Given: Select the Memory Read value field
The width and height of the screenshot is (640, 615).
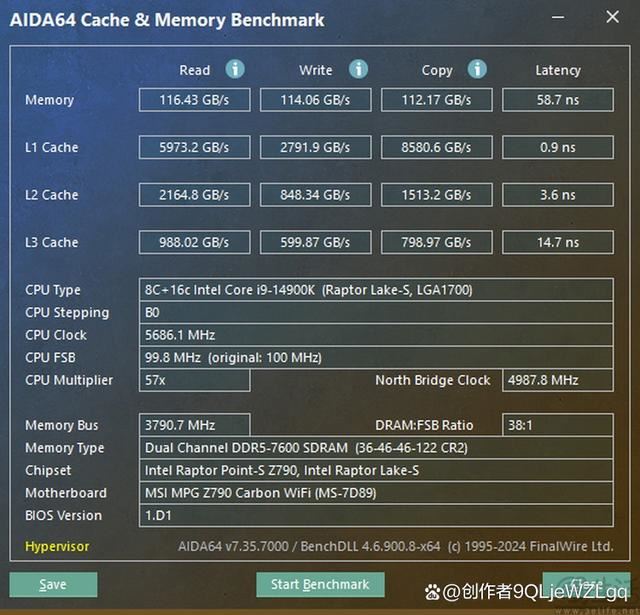Looking at the screenshot, I should point(194,100).
